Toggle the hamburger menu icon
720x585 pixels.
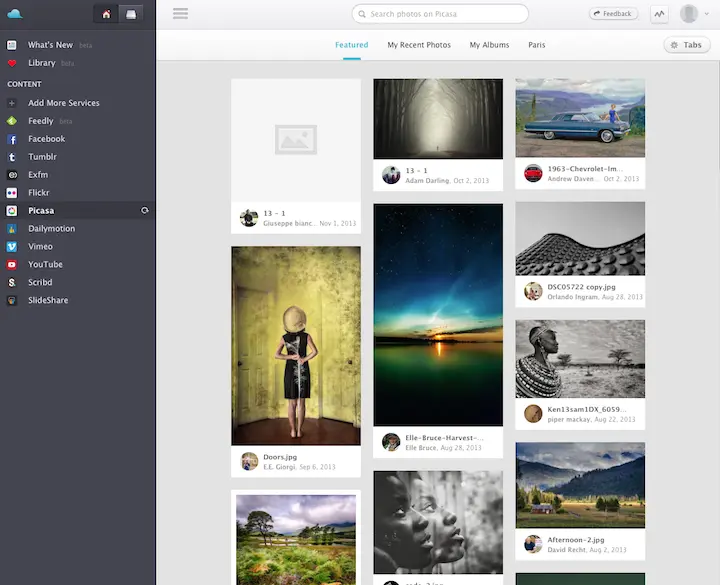click(180, 14)
